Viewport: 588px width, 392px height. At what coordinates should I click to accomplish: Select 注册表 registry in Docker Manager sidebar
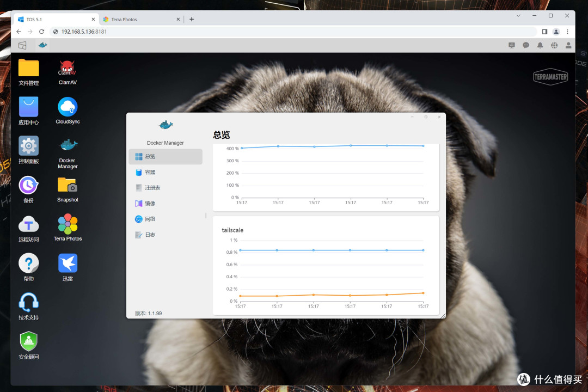click(x=166, y=187)
